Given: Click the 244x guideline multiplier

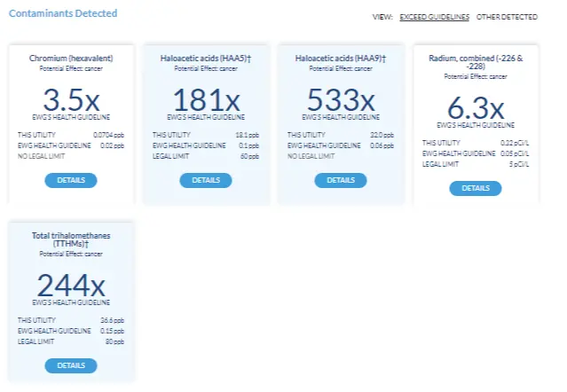Looking at the screenshot, I should click(x=71, y=286).
